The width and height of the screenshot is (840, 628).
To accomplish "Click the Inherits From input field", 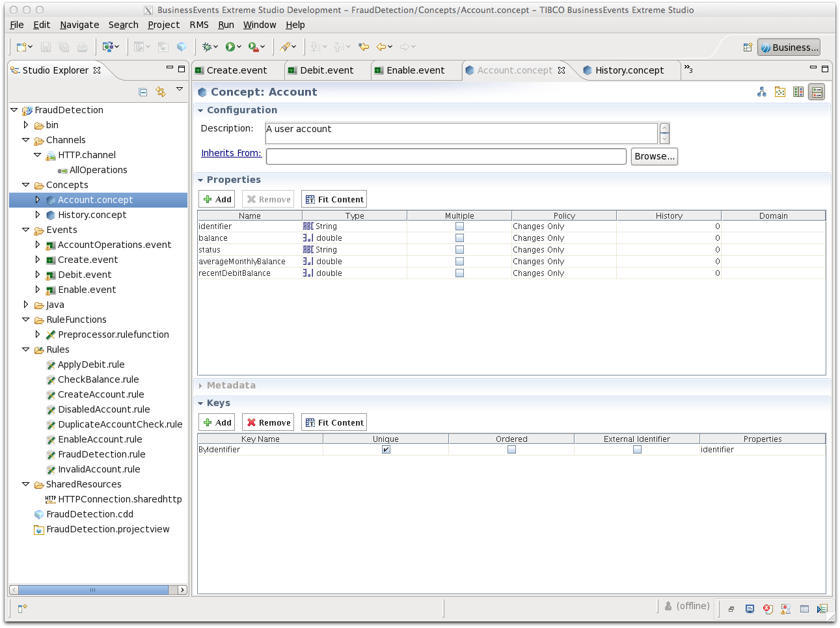I will coord(446,156).
